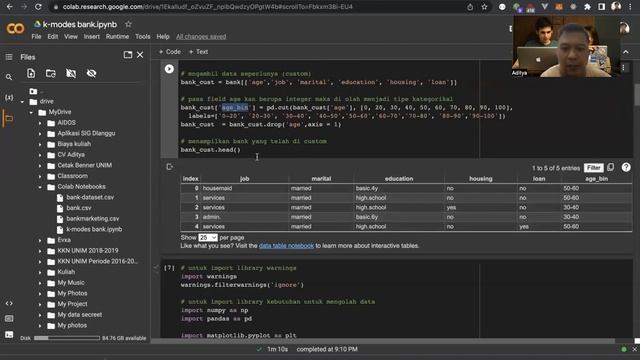
Task: Open code snippets sidebar icon
Action: pyautogui.click(x=9, y=304)
